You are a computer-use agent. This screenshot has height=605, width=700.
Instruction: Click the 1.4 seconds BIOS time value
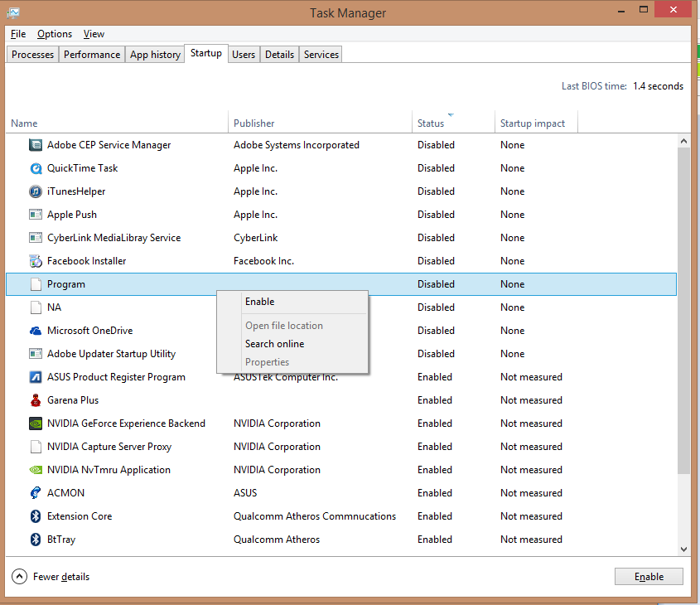(x=658, y=86)
